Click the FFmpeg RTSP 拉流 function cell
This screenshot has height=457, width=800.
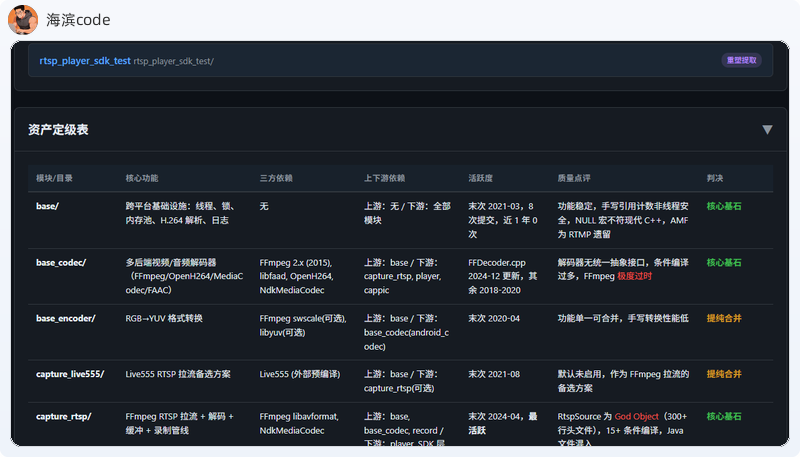(x=180, y=423)
